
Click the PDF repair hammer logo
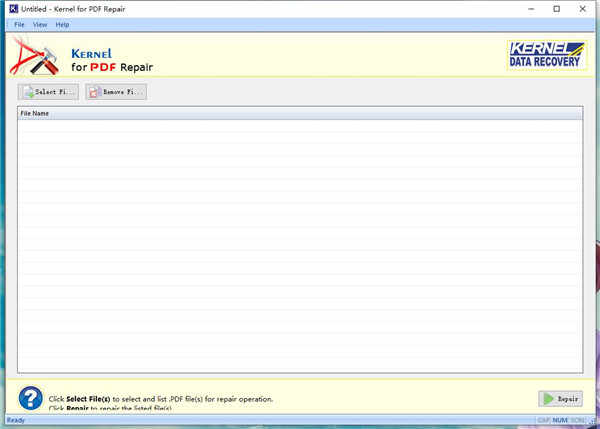(x=34, y=57)
